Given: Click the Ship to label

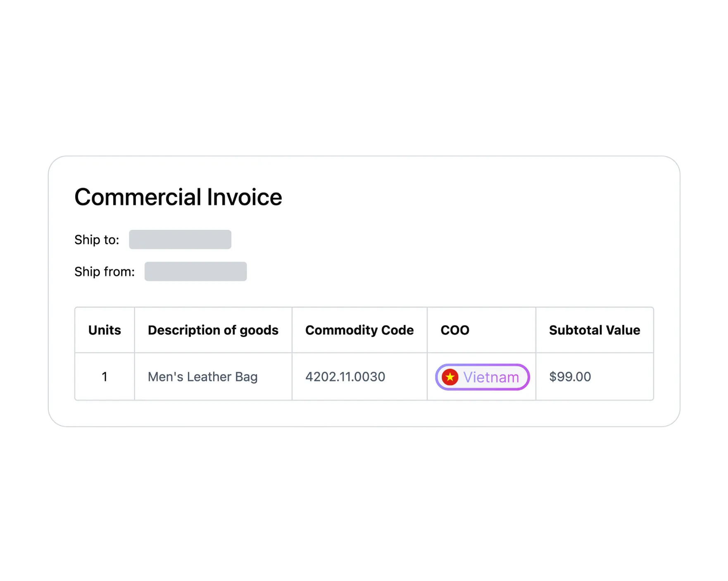Looking at the screenshot, I should point(96,239).
